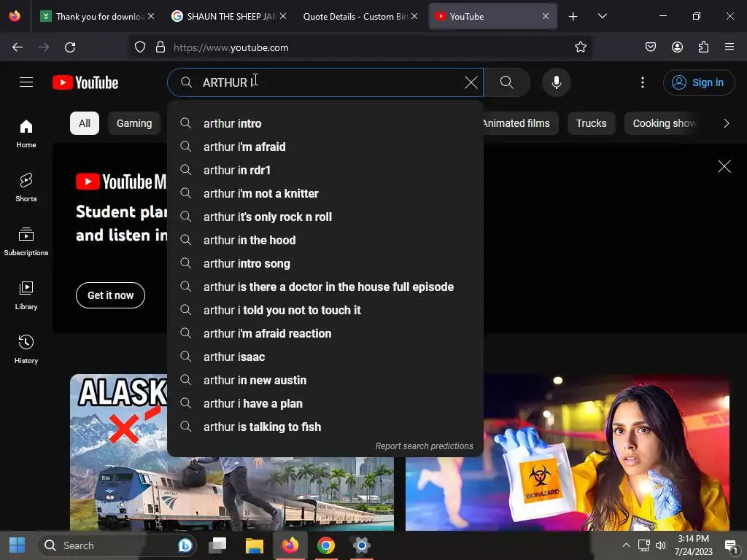The height and width of the screenshot is (560, 747).
Task: Open Shorts from the sidebar
Action: click(x=26, y=187)
